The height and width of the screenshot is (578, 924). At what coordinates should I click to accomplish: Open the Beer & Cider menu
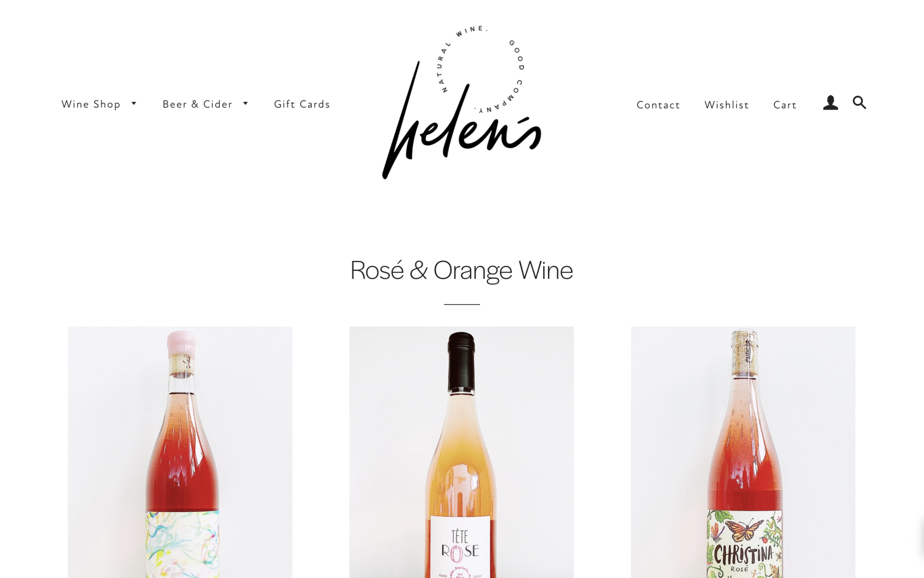click(x=197, y=105)
